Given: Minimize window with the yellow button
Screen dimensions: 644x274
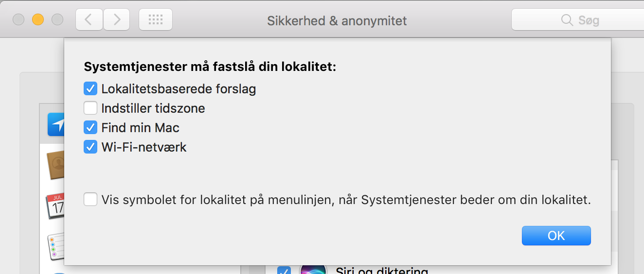Looking at the screenshot, I should coord(38,19).
